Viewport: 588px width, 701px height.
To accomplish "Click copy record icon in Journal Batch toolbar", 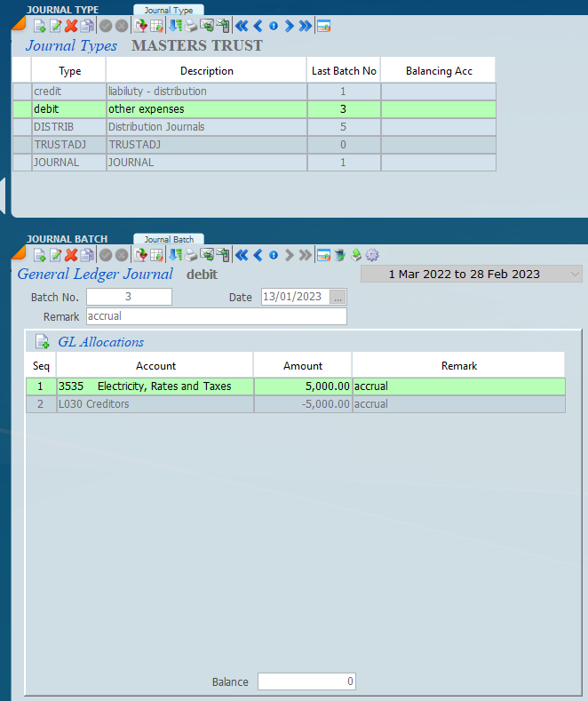I will pyautogui.click(x=86, y=255).
